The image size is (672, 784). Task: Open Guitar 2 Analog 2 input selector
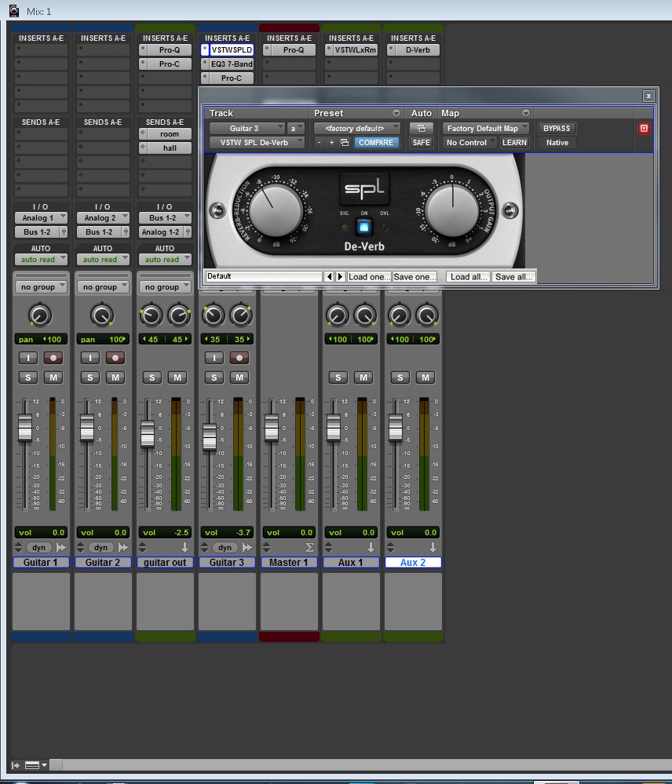click(x=103, y=218)
